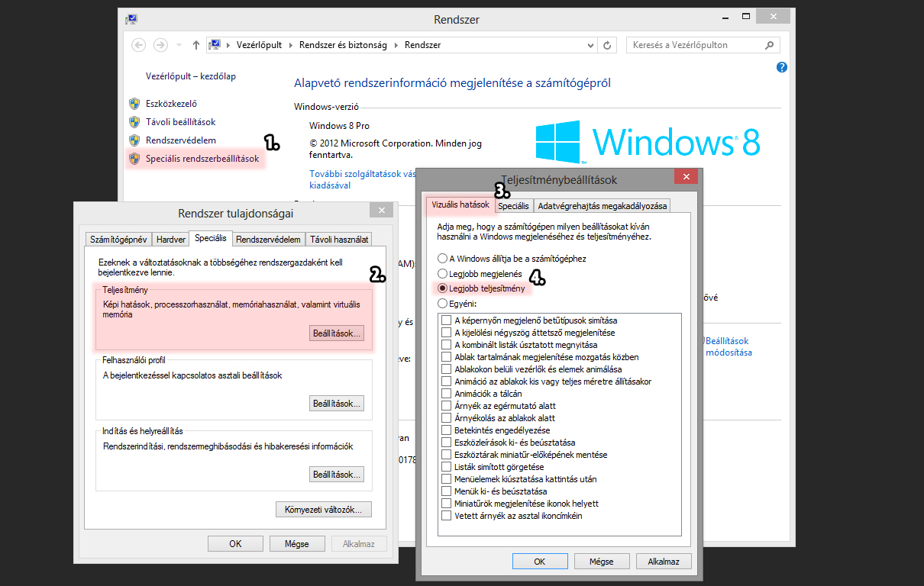Click the Környezeti változók button

pos(323,509)
